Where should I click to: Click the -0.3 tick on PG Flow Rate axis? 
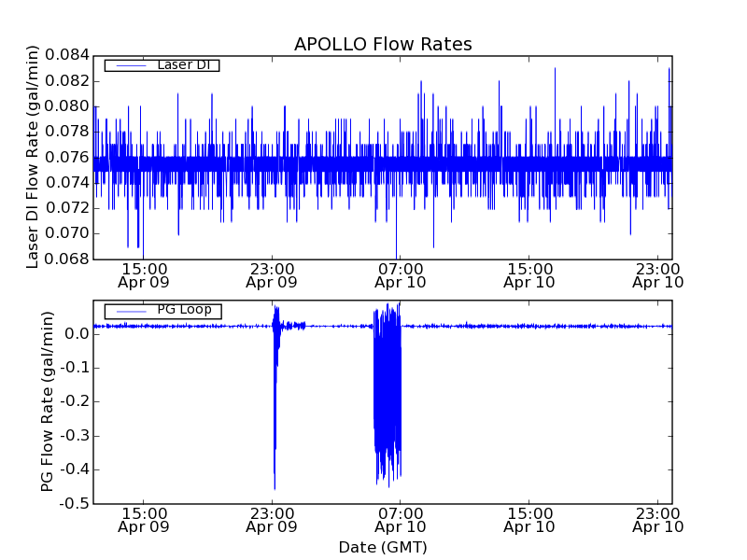(x=75, y=436)
